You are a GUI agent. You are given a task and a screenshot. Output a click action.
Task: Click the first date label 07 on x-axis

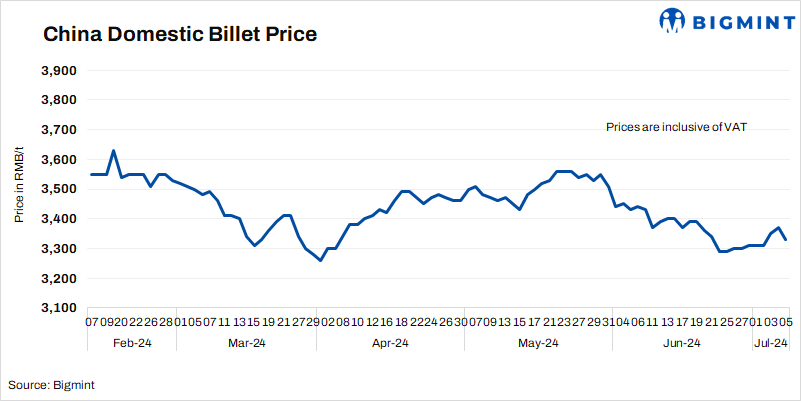click(x=91, y=321)
